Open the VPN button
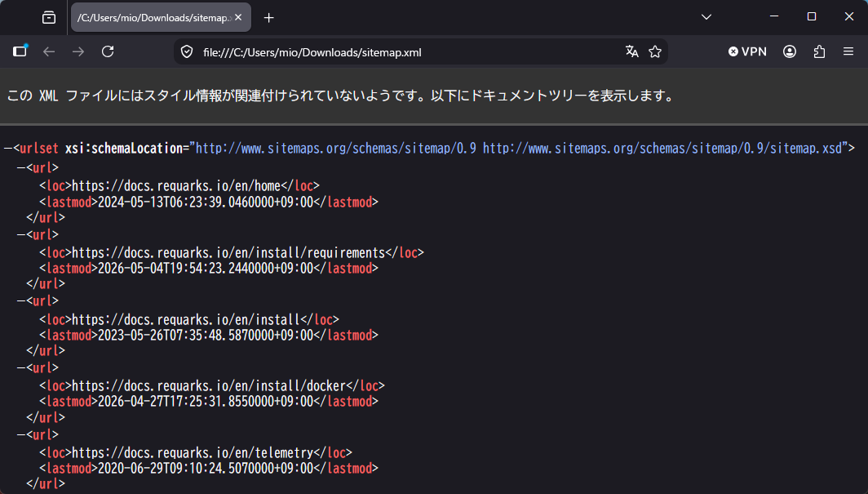 pos(748,51)
